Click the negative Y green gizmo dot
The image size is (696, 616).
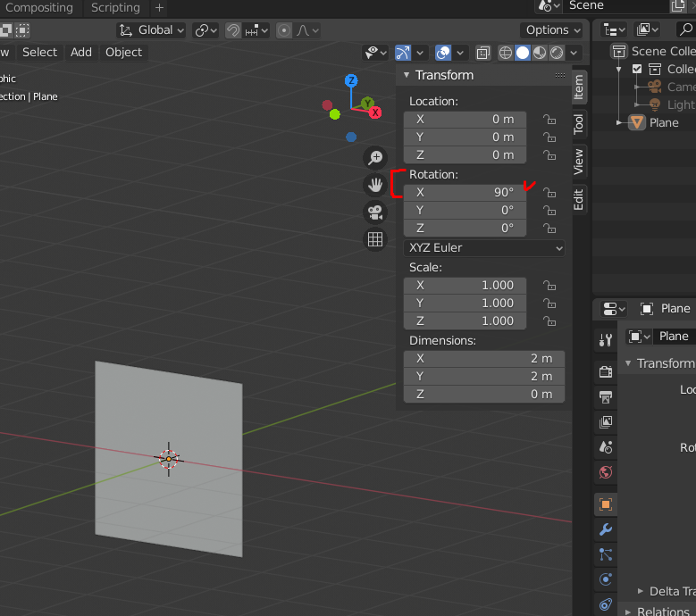click(335, 114)
